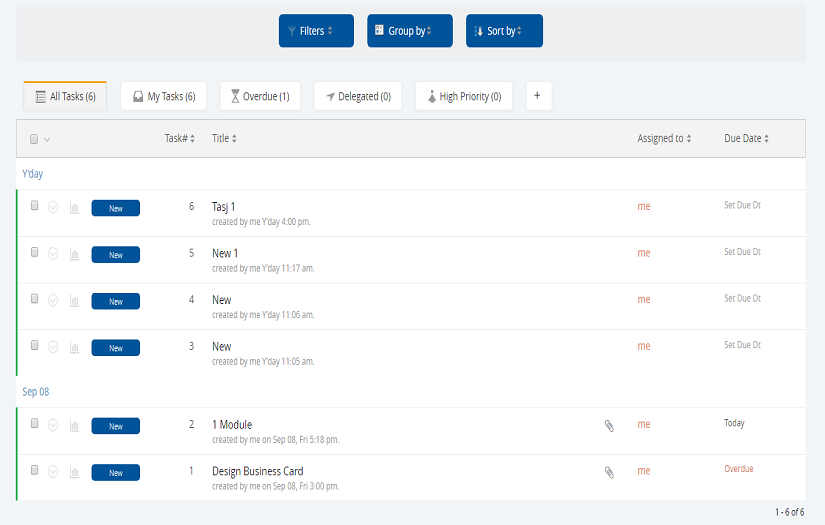
Task: Open the Group by dropdown
Action: click(410, 31)
